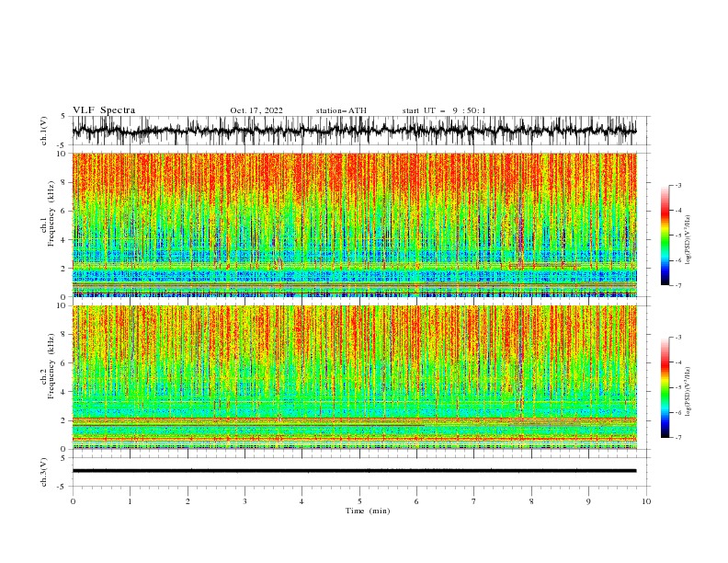Click time axis tick label "9"
Screen dimensions: 728x563
tap(588, 501)
